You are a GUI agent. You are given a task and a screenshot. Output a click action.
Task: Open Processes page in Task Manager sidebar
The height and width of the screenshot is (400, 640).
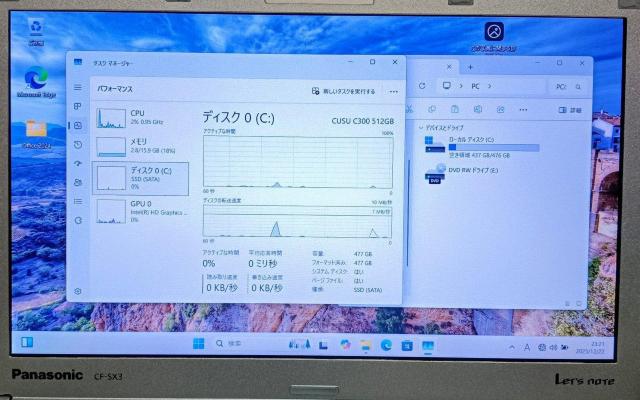78,107
